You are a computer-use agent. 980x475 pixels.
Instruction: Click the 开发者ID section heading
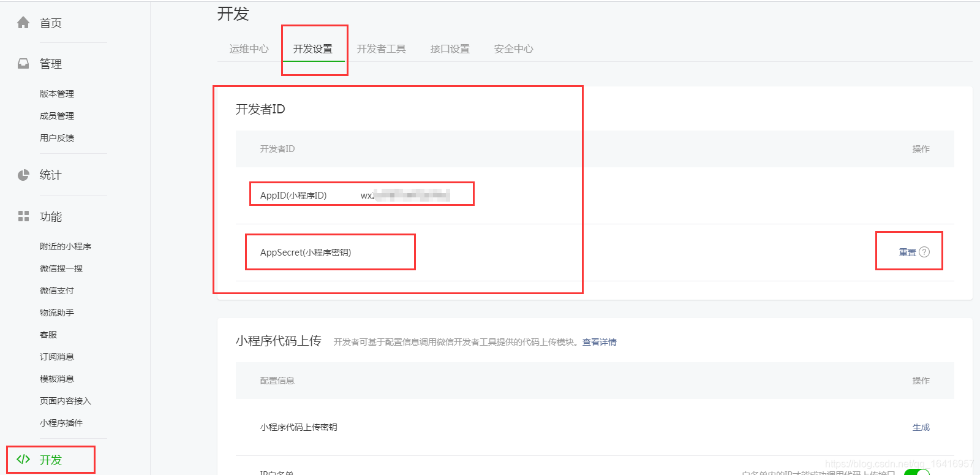pos(260,109)
